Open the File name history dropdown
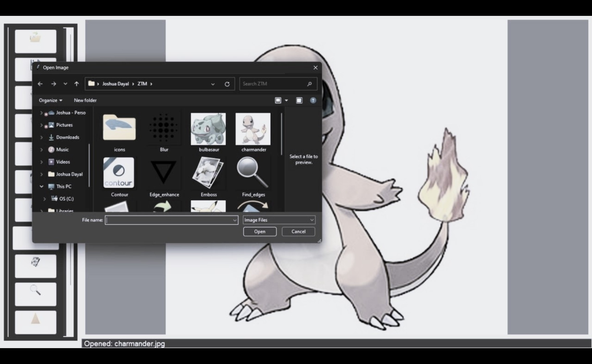 pyautogui.click(x=235, y=220)
